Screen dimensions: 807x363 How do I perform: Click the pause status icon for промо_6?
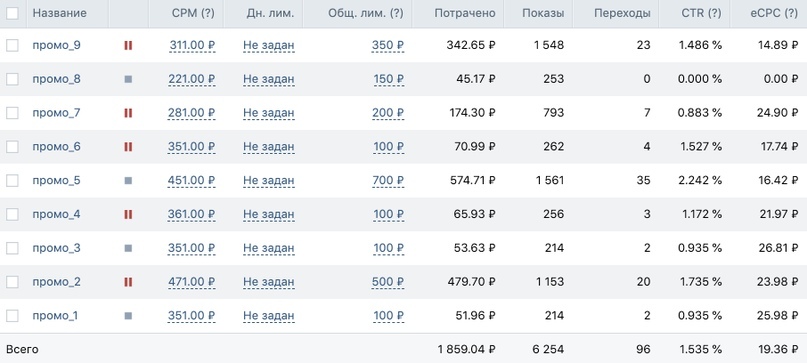pyautogui.click(x=128, y=147)
